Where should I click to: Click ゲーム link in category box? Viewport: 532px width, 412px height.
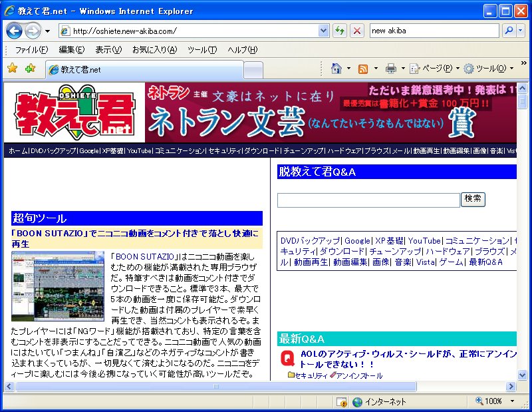click(x=452, y=262)
